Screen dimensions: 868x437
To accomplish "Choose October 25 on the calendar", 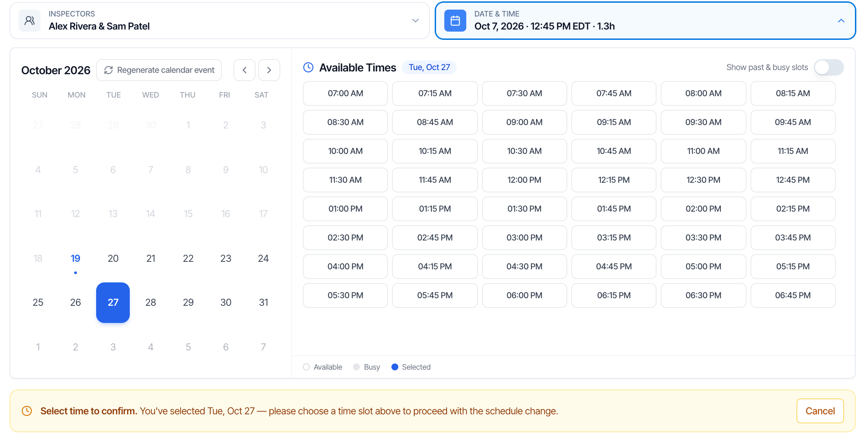I will [38, 303].
